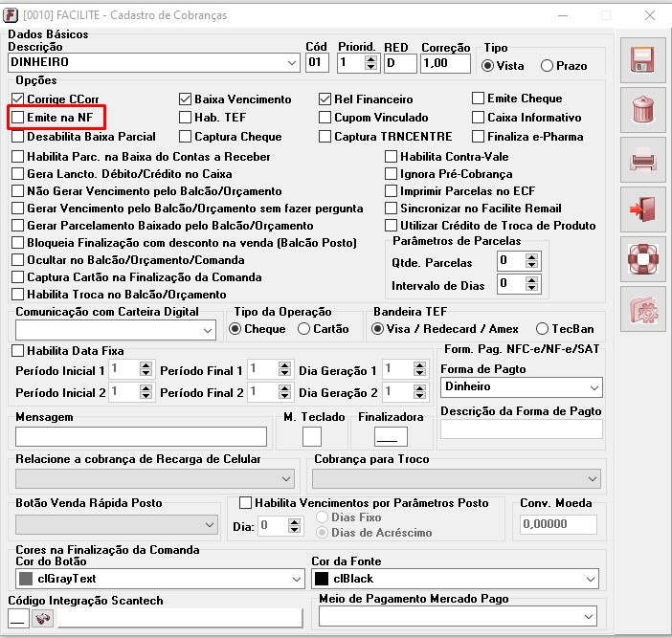Image resolution: width=672 pixels, height=638 pixels.
Task: Check Emite Cheque option
Action: click(478, 99)
